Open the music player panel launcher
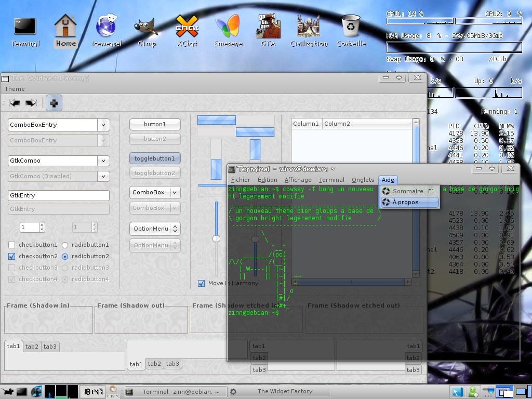The width and height of the screenshot is (532, 399). 36,392
